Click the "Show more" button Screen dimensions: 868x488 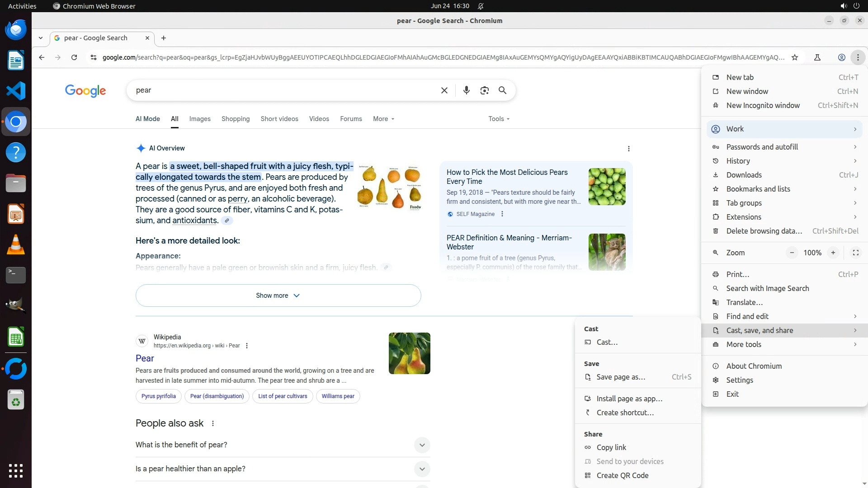[x=278, y=296]
